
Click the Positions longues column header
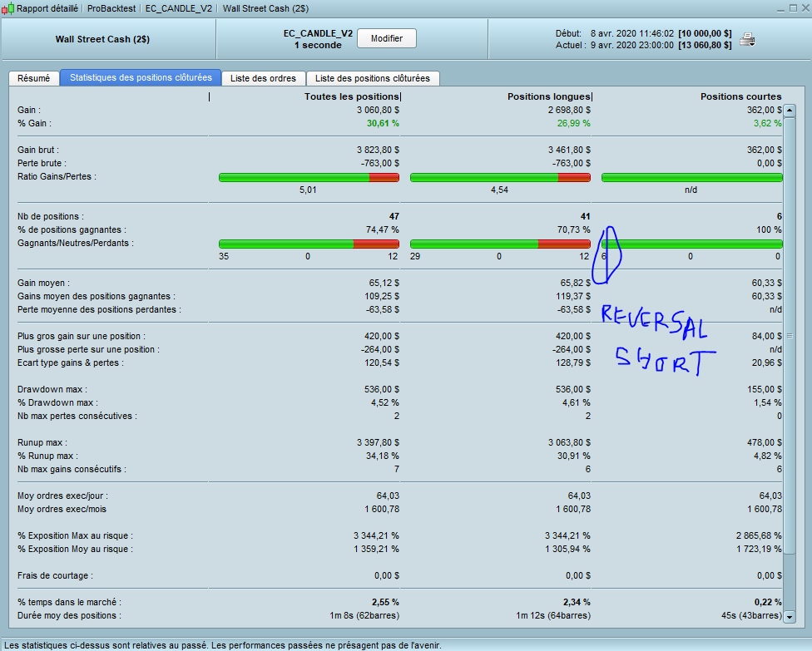point(548,96)
